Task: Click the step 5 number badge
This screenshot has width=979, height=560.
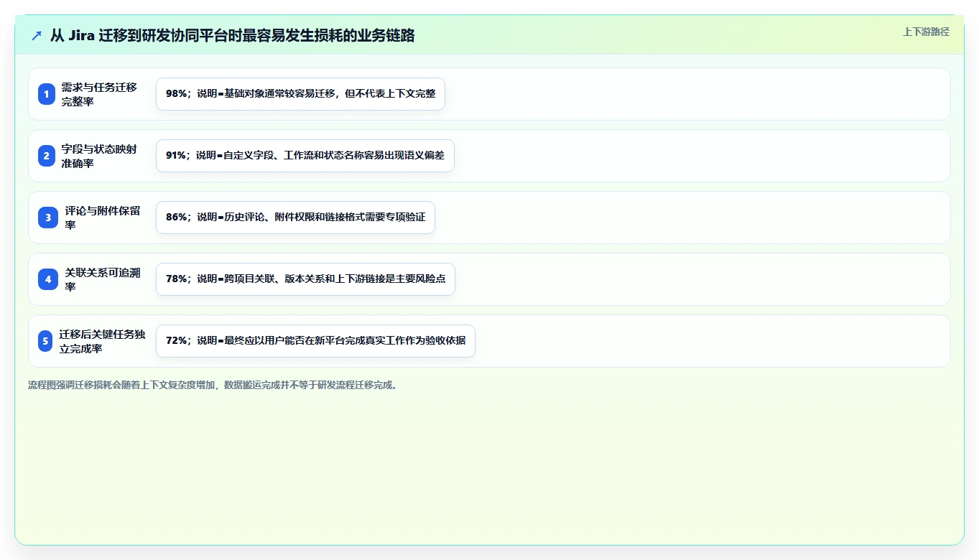Action: tap(45, 341)
